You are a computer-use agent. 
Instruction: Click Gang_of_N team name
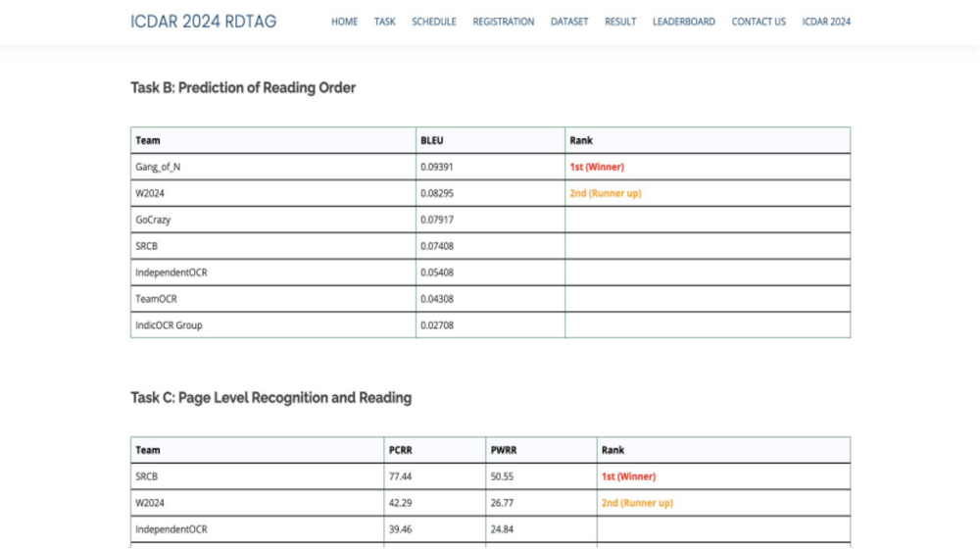point(158,167)
